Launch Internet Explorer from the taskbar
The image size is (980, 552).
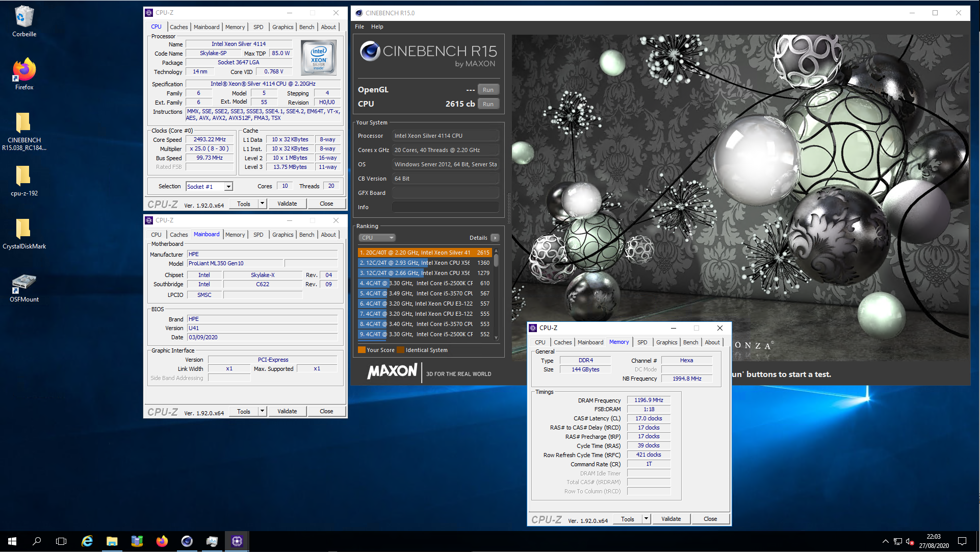[x=87, y=541]
